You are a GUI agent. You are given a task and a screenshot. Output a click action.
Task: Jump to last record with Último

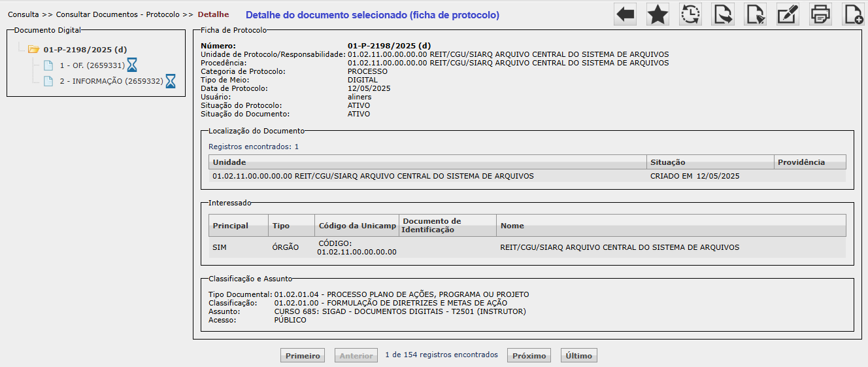[x=578, y=356]
